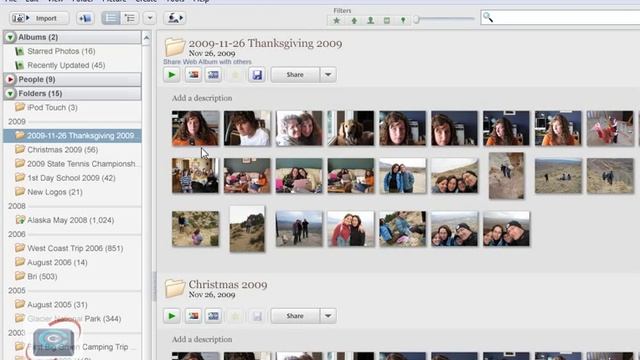This screenshot has height=360, width=640.
Task: Click the Christmas 2009 folder icon
Action: coord(175,288)
